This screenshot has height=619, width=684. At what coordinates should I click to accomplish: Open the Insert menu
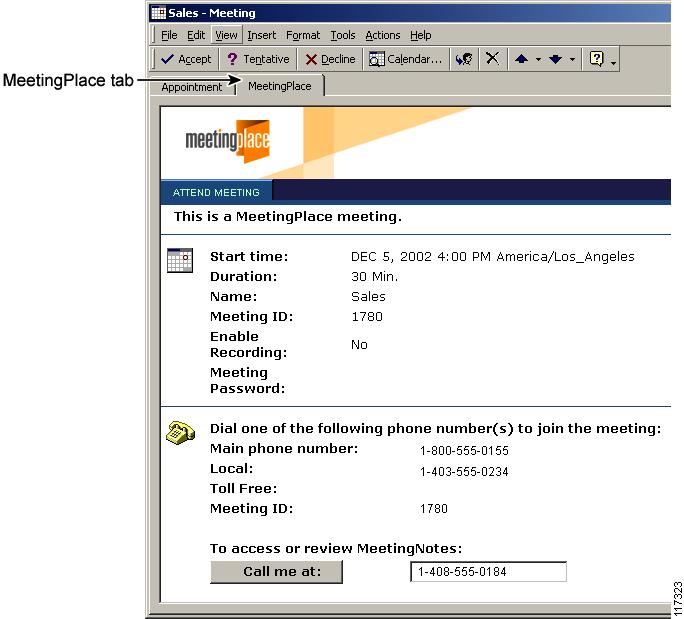pyautogui.click(x=261, y=35)
